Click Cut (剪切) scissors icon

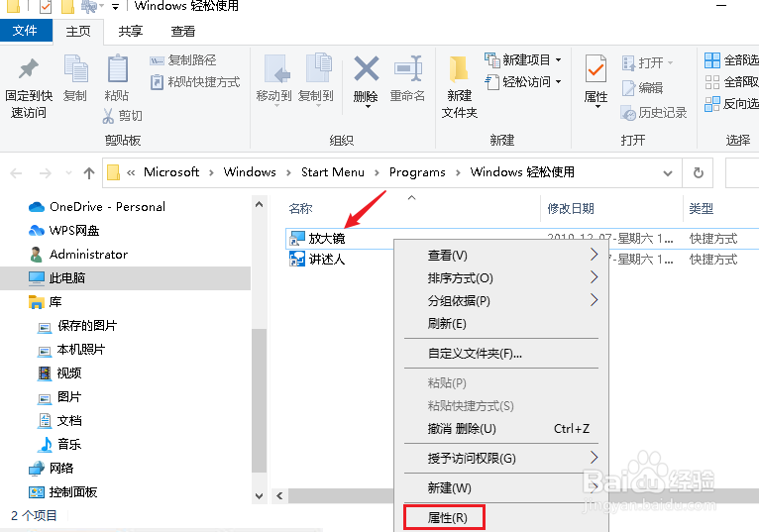108,116
